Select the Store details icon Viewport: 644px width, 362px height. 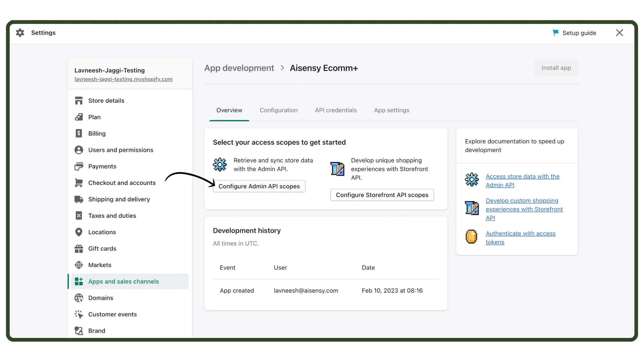(x=79, y=100)
